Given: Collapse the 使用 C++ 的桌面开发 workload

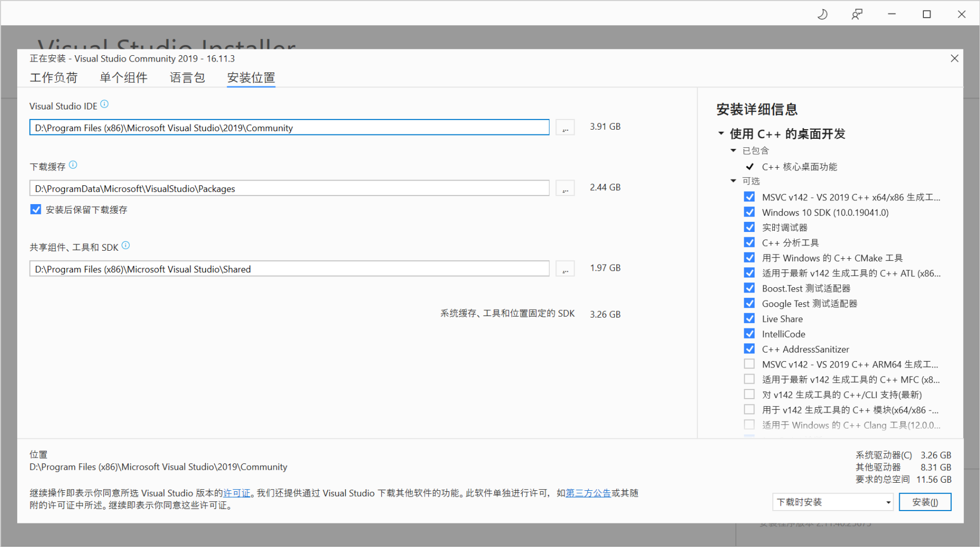Looking at the screenshot, I should point(721,133).
